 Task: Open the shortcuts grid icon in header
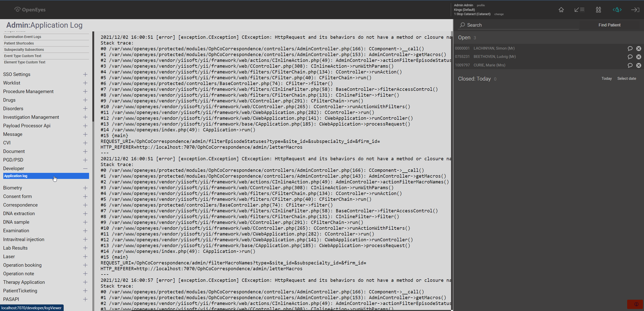tap(598, 10)
